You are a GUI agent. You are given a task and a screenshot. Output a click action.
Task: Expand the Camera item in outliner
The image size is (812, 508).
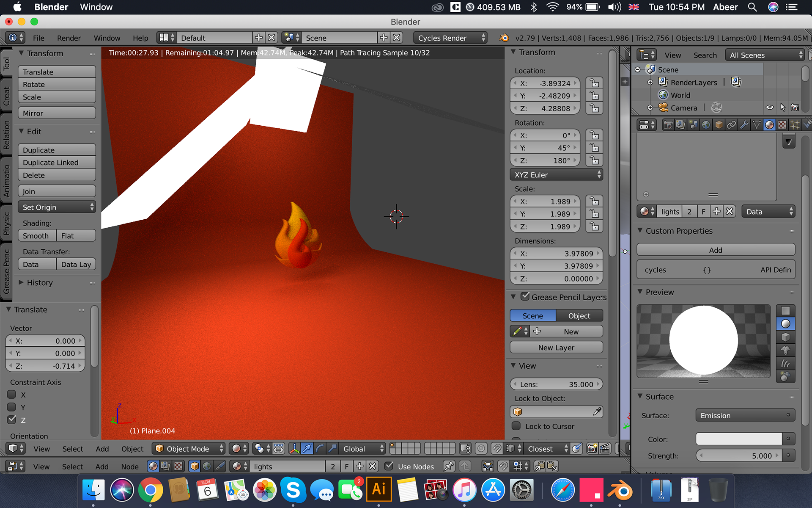[650, 108]
